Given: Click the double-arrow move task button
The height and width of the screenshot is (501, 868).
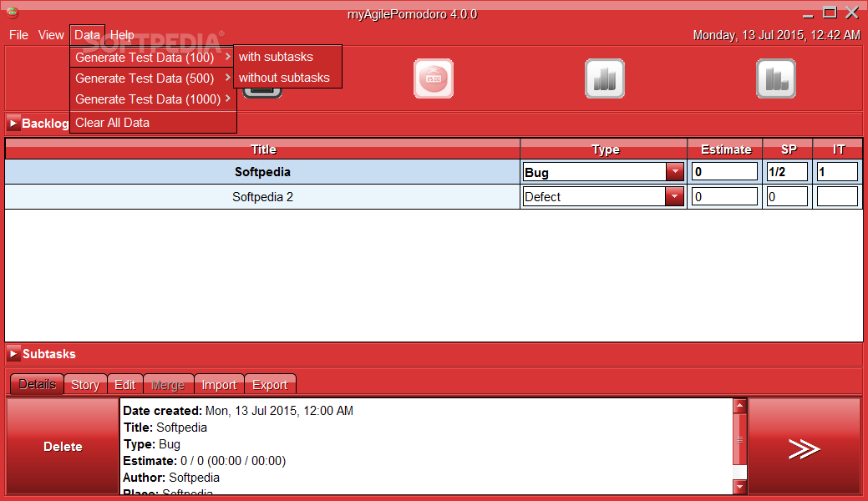Looking at the screenshot, I should 805,446.
